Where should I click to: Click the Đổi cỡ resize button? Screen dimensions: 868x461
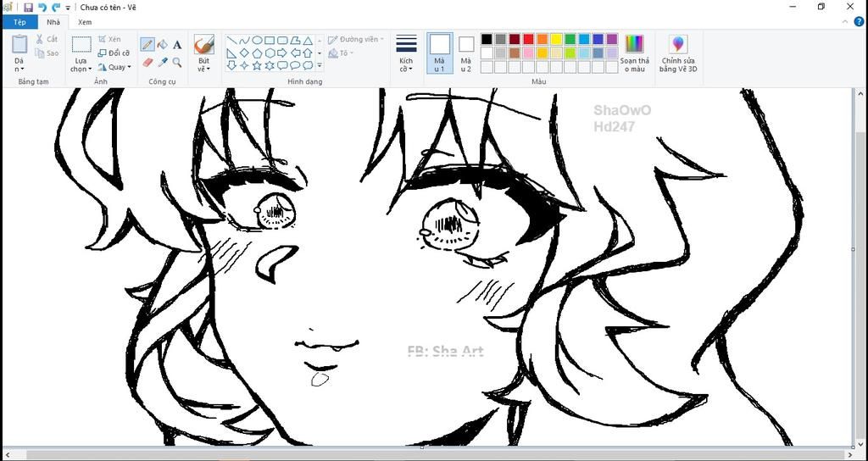[x=114, y=53]
